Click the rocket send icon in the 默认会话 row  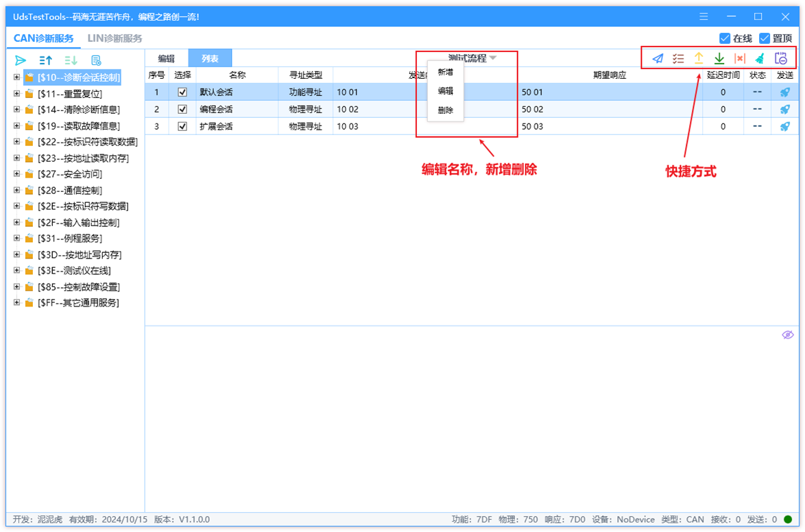(x=785, y=93)
